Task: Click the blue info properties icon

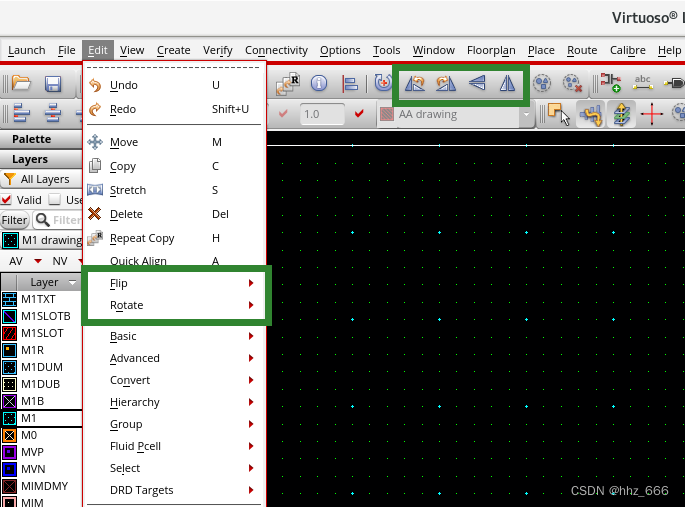Action: pos(320,84)
